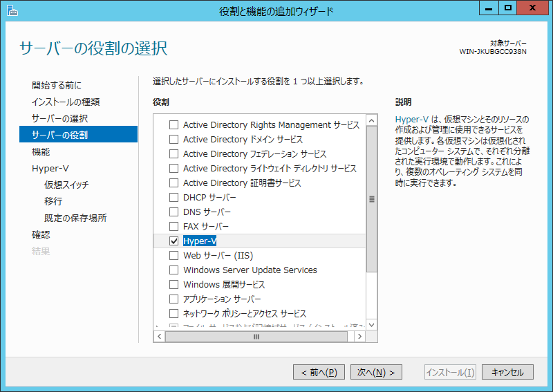Image resolution: width=553 pixels, height=392 pixels.
Task: Check Active Directory ドメイン サービス checkbox
Action: click(x=174, y=140)
